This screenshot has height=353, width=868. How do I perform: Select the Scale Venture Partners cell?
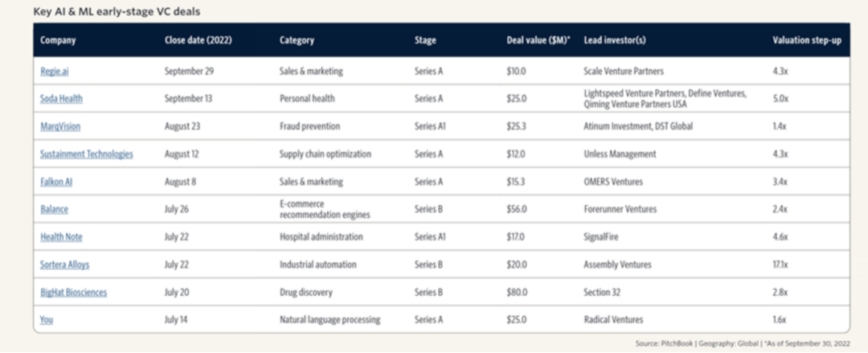623,71
